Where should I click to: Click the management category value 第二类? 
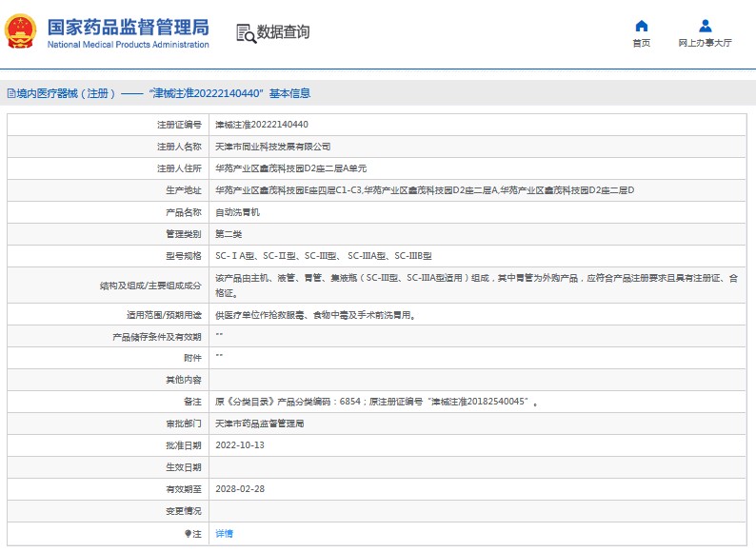tap(229, 234)
